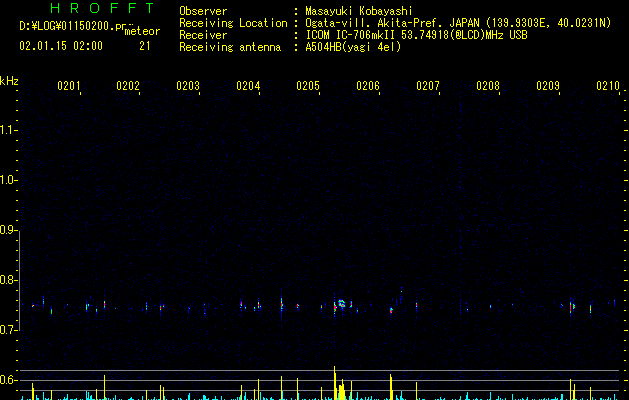Screen dimensions: 629x400
Task: Click time marker 0204
Action: (x=248, y=85)
